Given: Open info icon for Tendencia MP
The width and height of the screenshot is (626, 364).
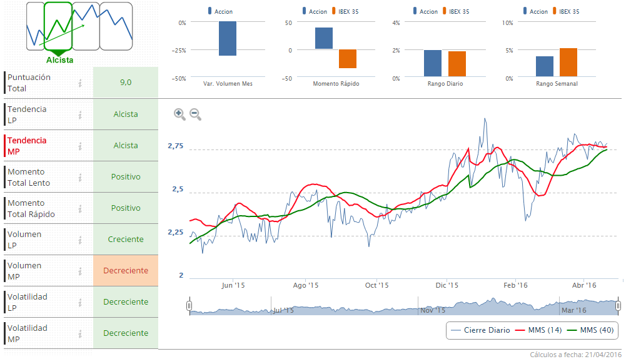Looking at the screenshot, I should pos(80,146).
